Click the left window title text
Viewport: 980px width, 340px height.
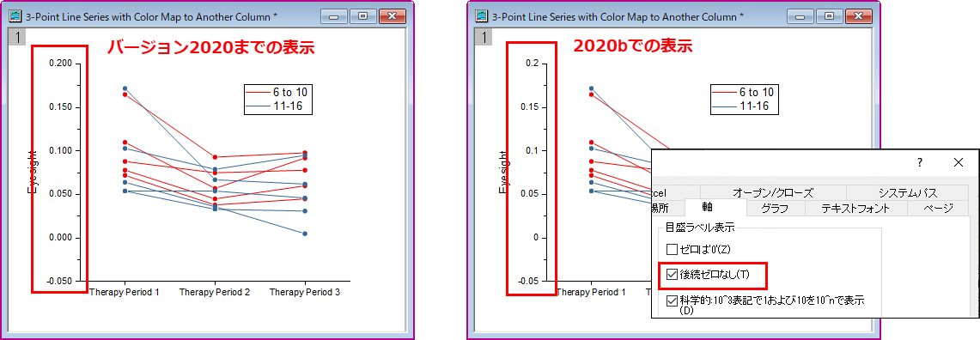151,17
